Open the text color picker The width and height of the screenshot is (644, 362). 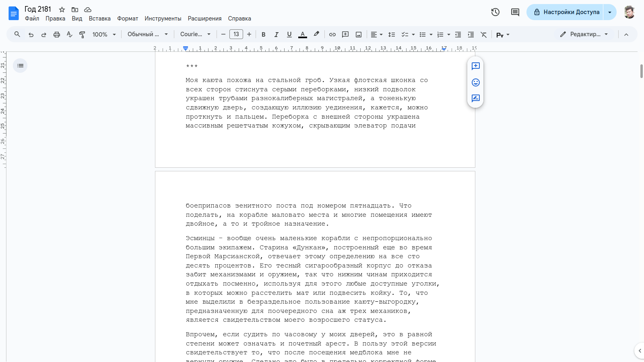tap(303, 35)
